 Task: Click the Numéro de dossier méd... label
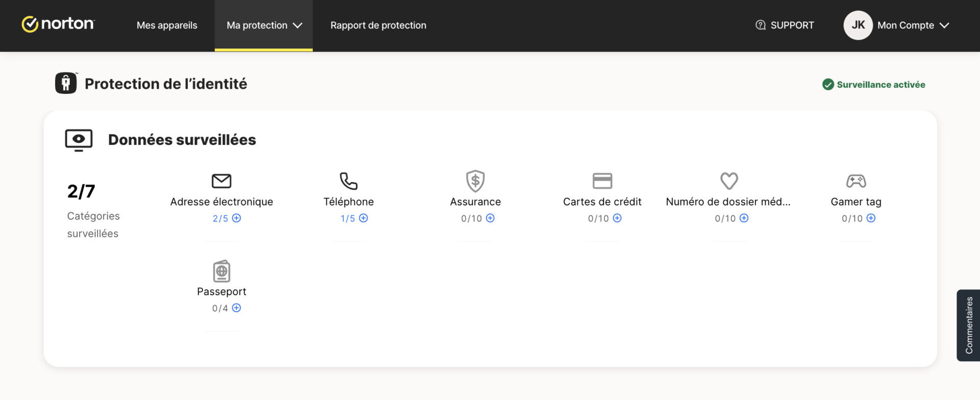[728, 202]
